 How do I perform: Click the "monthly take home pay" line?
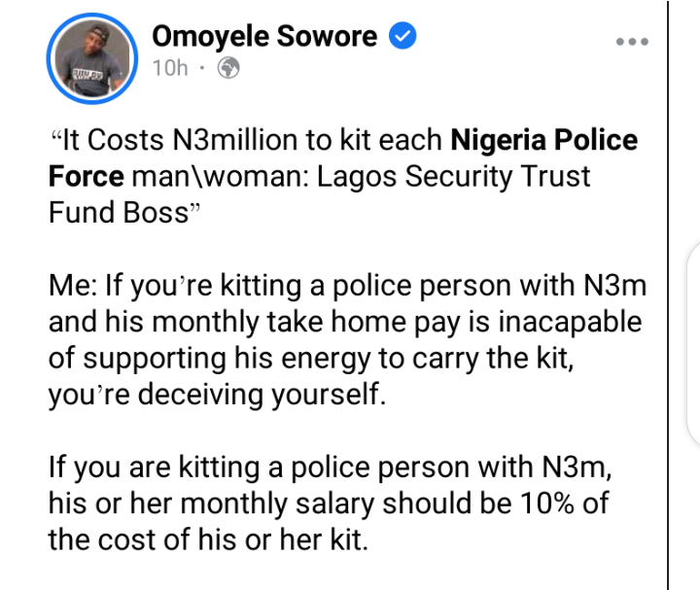click(344, 323)
